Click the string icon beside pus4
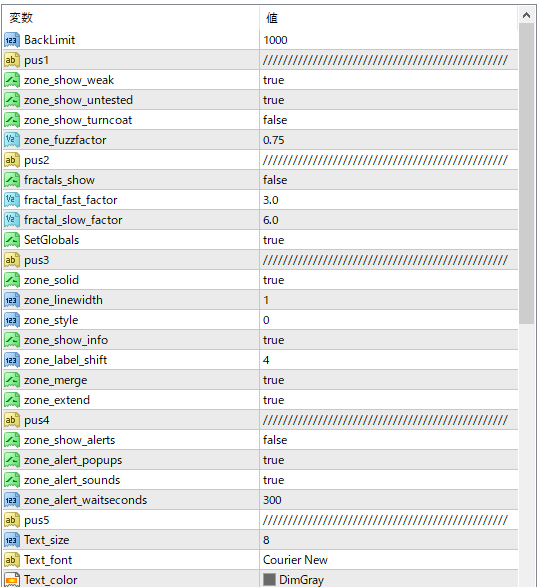540x587 pixels. (x=12, y=420)
